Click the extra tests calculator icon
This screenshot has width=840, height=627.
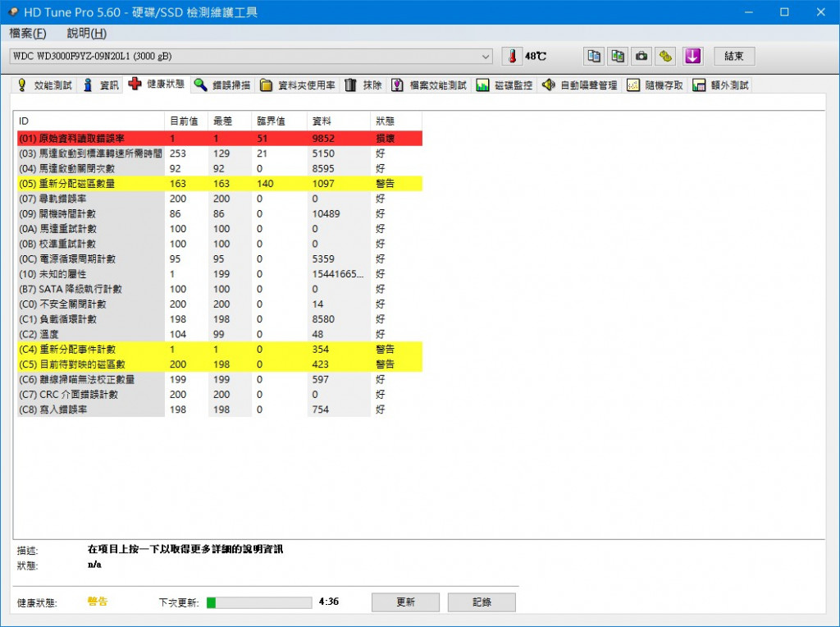click(699, 85)
